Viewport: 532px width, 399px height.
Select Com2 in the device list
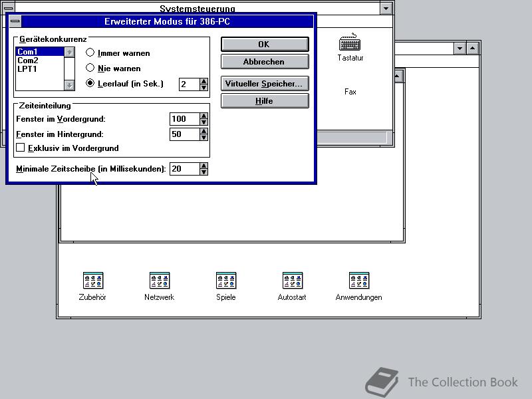point(40,61)
